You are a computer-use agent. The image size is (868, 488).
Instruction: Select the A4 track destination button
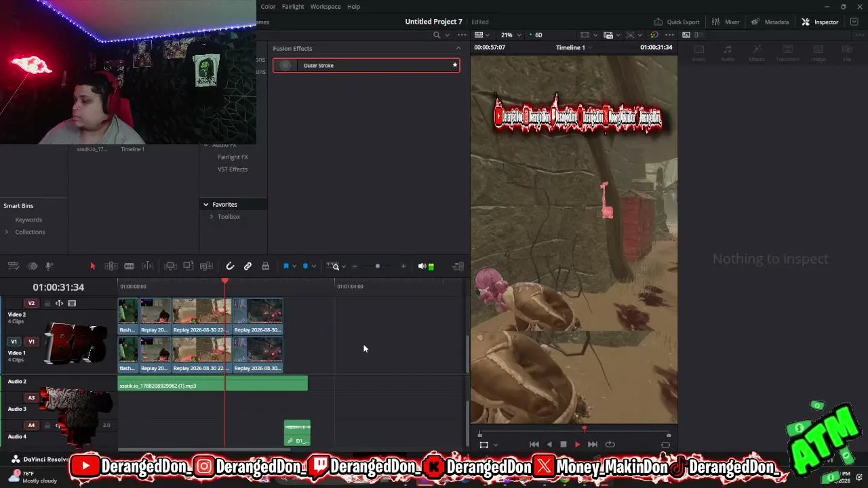[31, 426]
